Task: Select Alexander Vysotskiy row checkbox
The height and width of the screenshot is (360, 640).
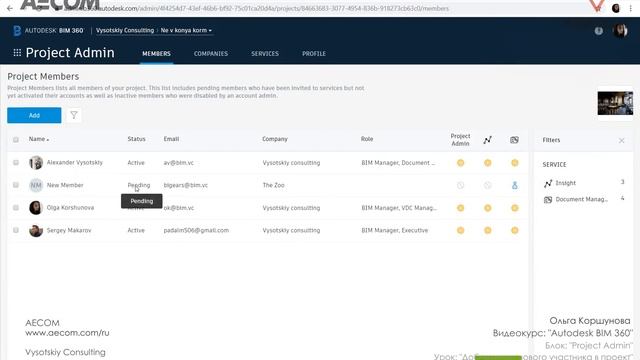Action: click(16, 162)
